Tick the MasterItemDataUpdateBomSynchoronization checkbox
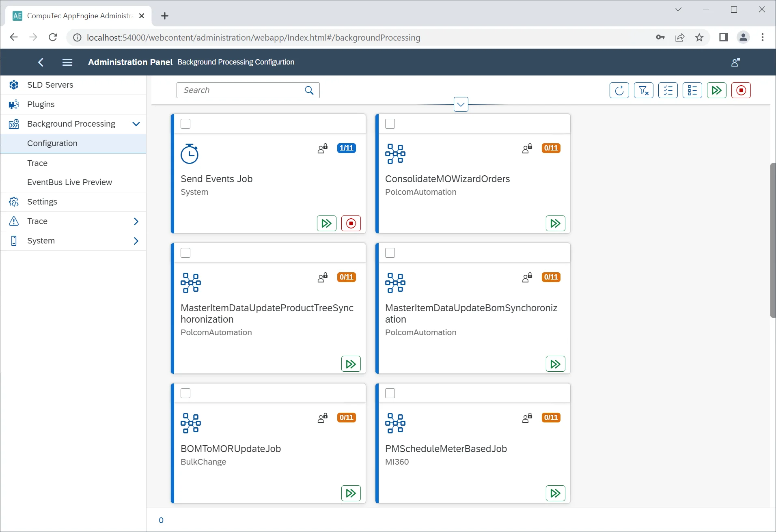Screen dimensions: 776x532 click(390, 253)
